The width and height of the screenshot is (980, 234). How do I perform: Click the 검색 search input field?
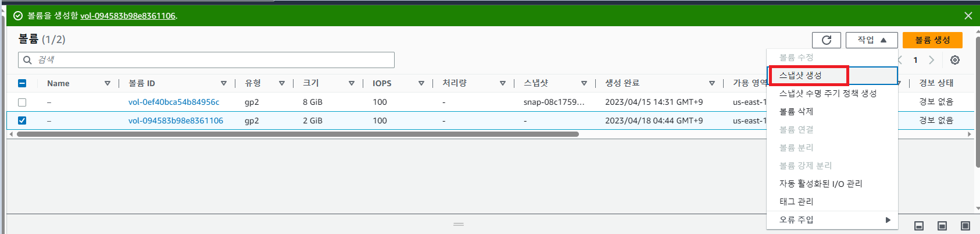pos(206,60)
